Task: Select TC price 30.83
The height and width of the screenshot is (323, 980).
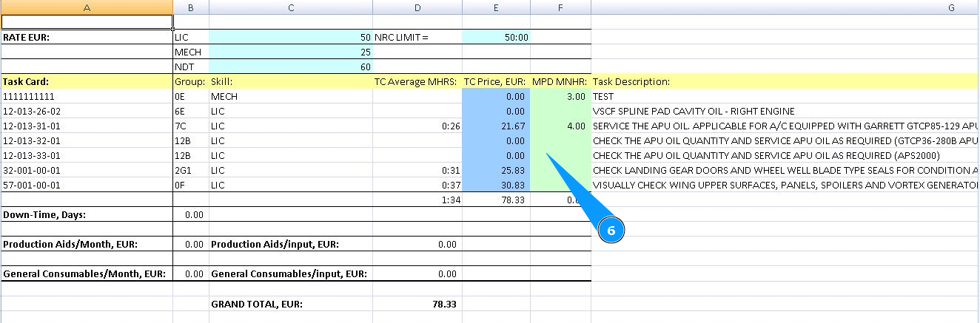Action: (x=496, y=185)
